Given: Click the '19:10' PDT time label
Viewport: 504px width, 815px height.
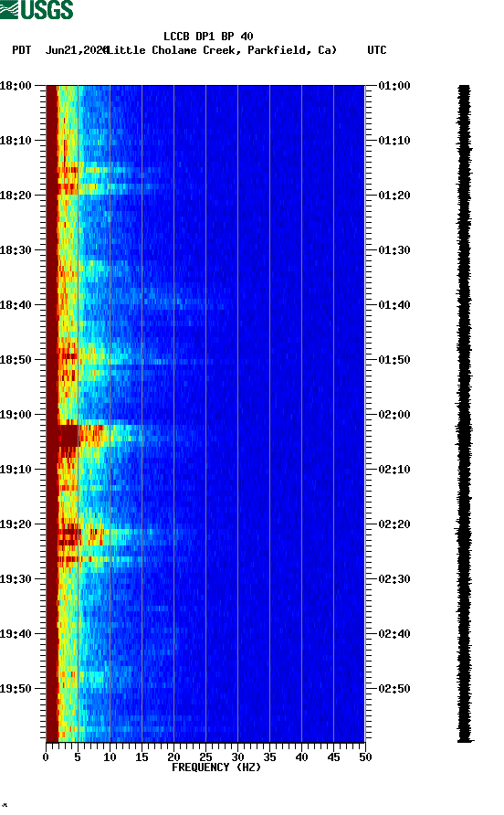Looking at the screenshot, I should [16, 470].
